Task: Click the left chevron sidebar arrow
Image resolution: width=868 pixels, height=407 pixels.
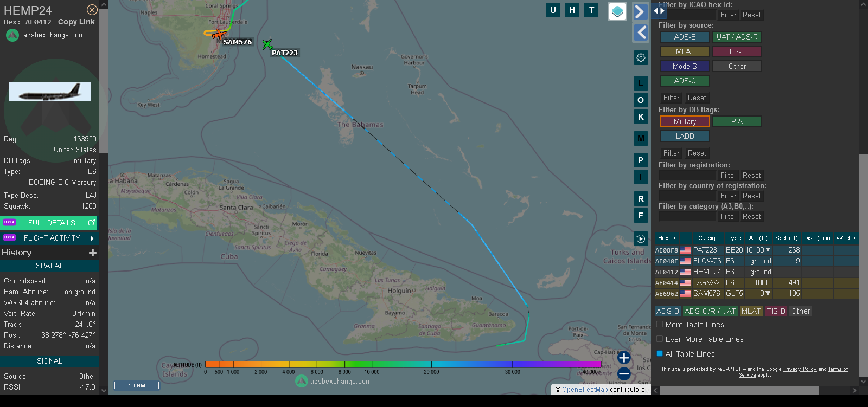Action: pyautogui.click(x=641, y=33)
